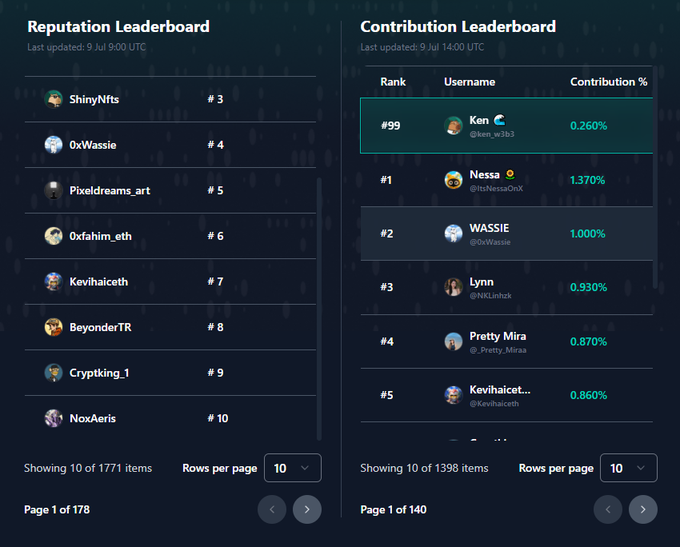Go to next page of Contribution Leaderboard
Image resolution: width=680 pixels, height=547 pixels.
coord(643,509)
